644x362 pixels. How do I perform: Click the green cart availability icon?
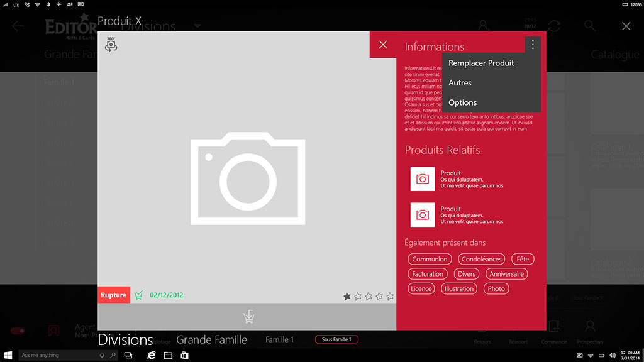tap(138, 295)
